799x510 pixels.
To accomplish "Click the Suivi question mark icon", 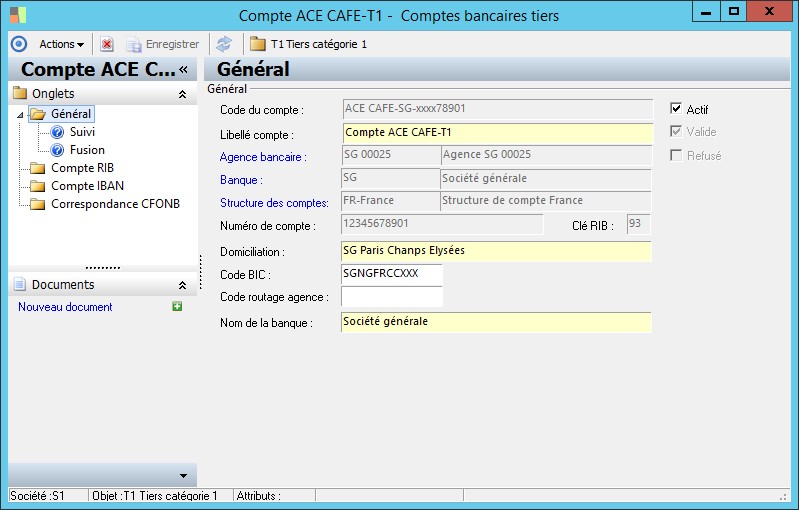I will pyautogui.click(x=57, y=132).
